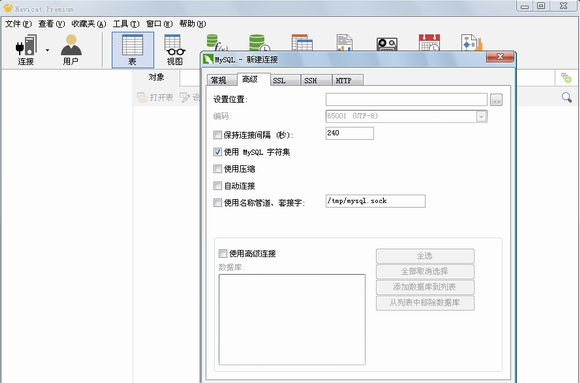Open the 工具 menu

pos(126,24)
